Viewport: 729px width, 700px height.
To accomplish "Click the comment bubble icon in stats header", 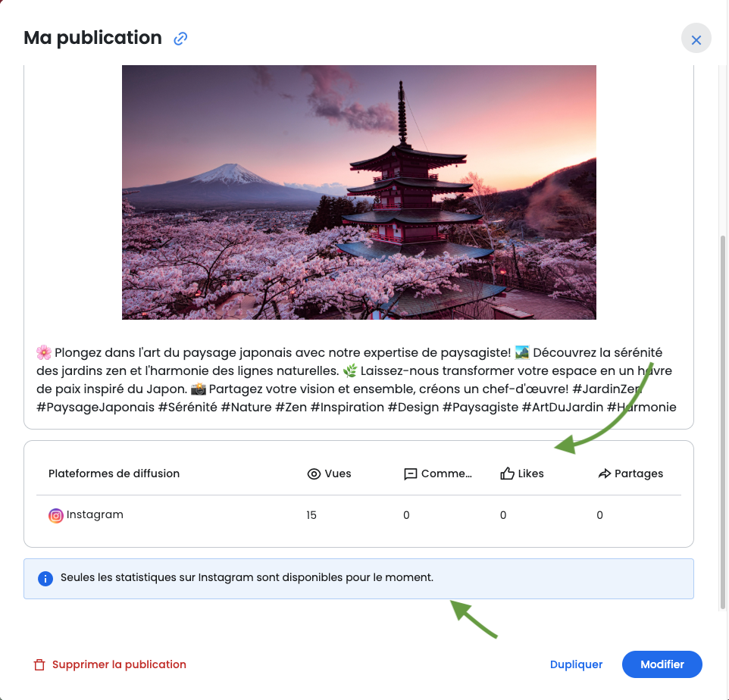I will [411, 474].
